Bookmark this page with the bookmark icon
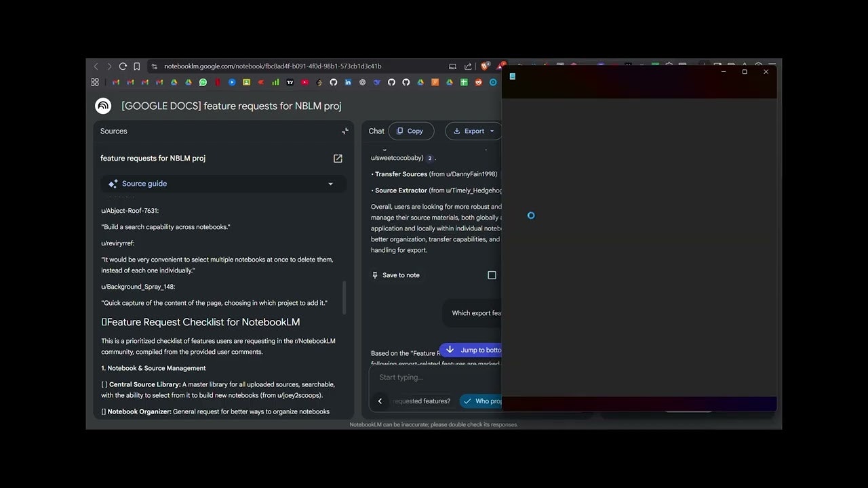Screen dimensions: 868x488 point(137,66)
